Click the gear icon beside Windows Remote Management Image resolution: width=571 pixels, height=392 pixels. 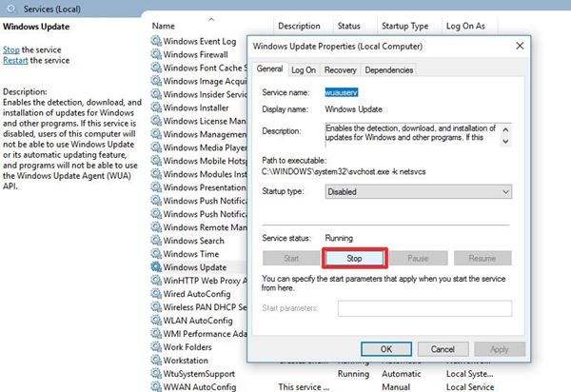[x=156, y=227]
